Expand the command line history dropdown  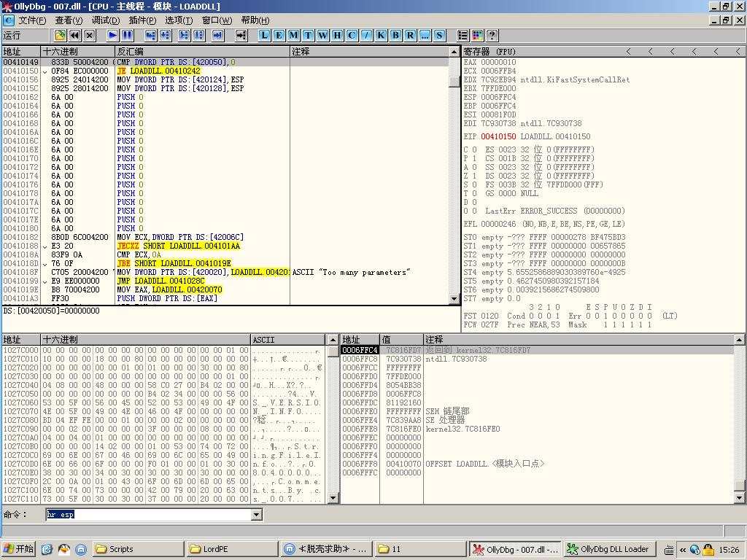256,515
